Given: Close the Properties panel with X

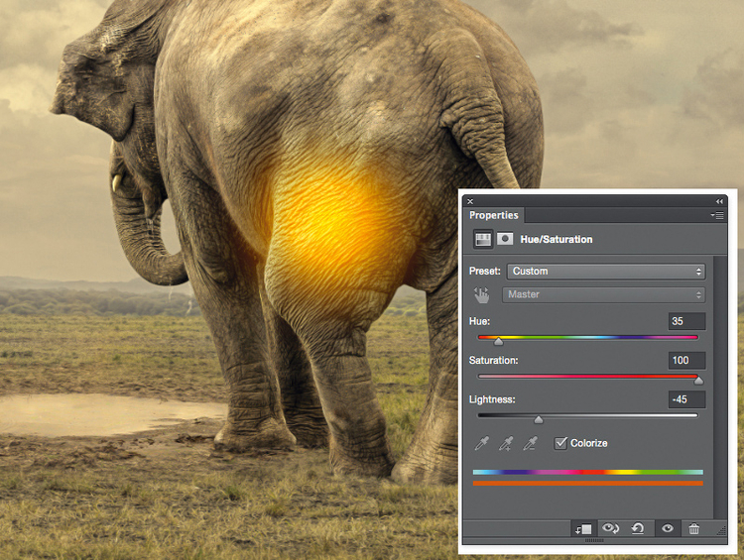Looking at the screenshot, I should click(470, 201).
